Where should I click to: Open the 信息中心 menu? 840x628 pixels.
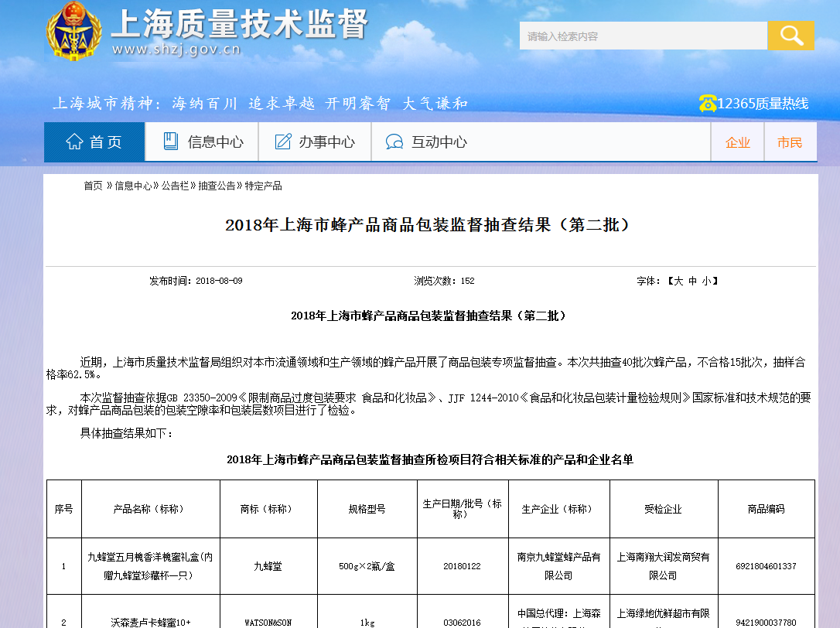(202, 142)
